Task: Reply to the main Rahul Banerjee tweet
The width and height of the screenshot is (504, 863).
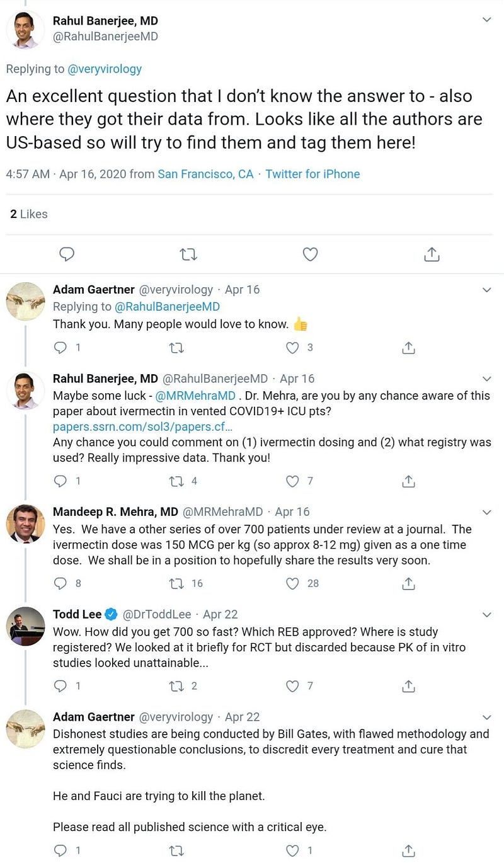Action: coord(67,254)
